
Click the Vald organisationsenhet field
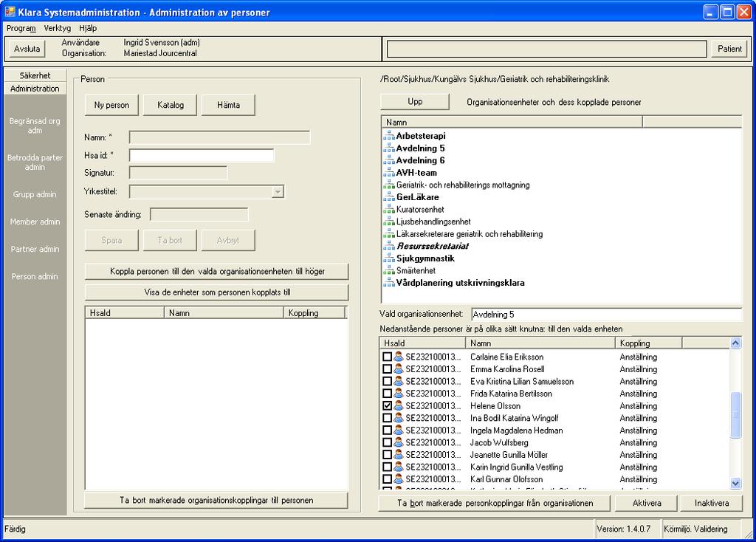pyautogui.click(x=607, y=315)
